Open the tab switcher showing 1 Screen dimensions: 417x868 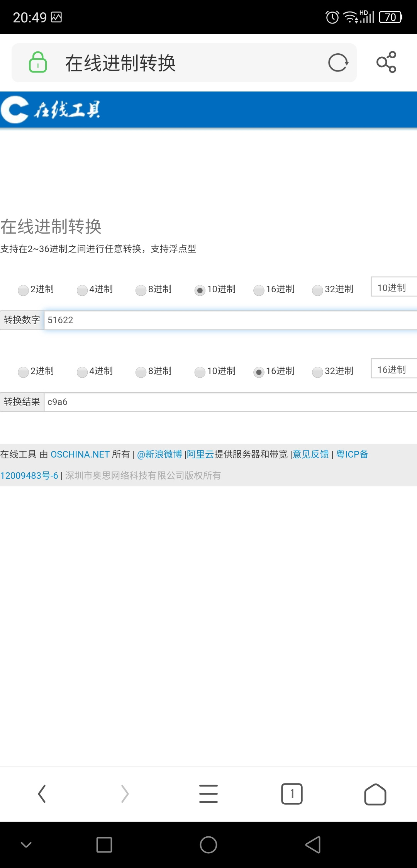coord(292,794)
